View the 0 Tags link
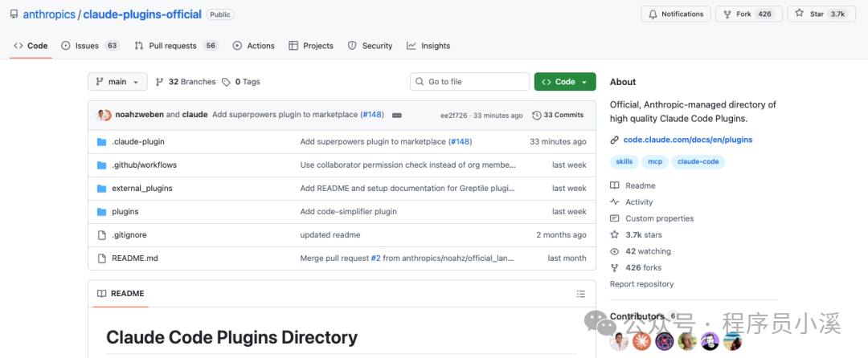Screen dimensions: 868x358 click(241, 82)
